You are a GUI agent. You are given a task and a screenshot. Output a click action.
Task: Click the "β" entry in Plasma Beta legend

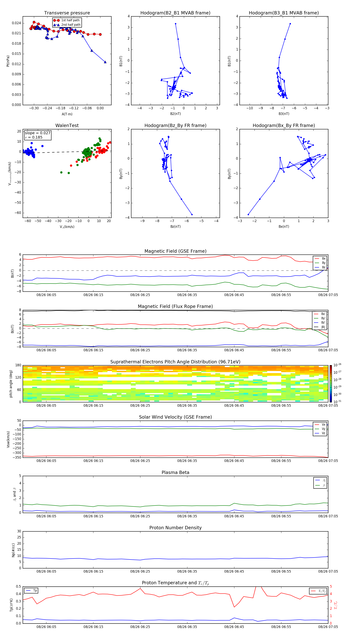[x=320, y=485]
